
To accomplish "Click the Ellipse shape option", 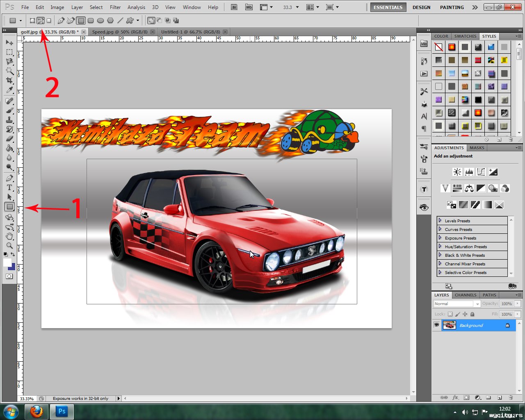I will (100, 21).
